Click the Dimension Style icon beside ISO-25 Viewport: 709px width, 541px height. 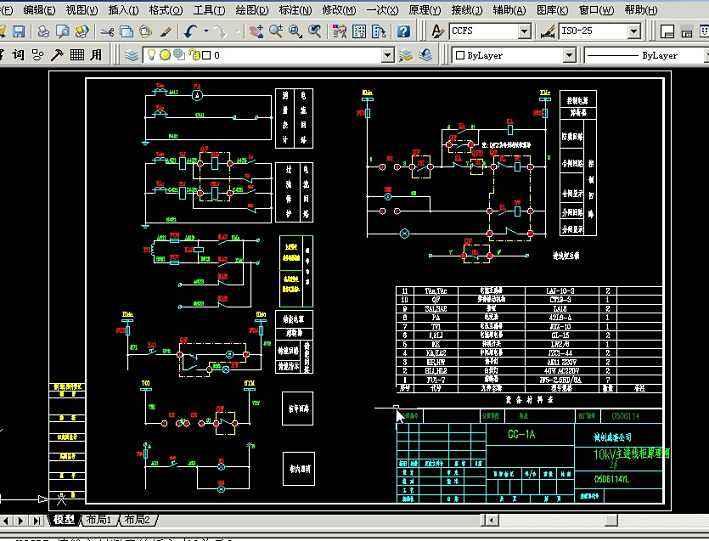coord(547,32)
